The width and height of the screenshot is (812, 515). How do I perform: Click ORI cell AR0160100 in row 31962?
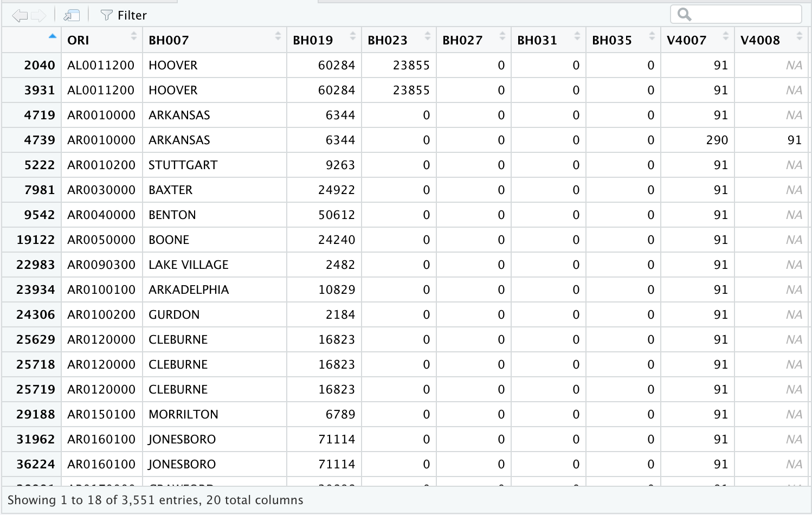[101, 440]
